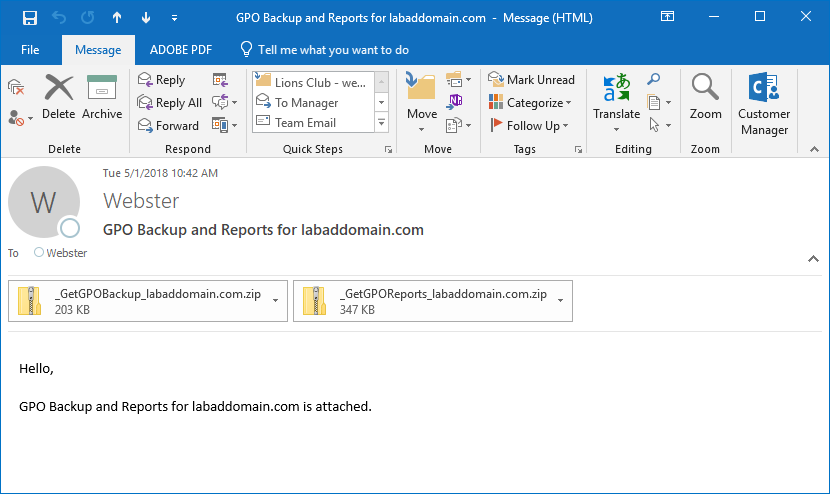Collapse the ribbon with the chevron

(813, 149)
